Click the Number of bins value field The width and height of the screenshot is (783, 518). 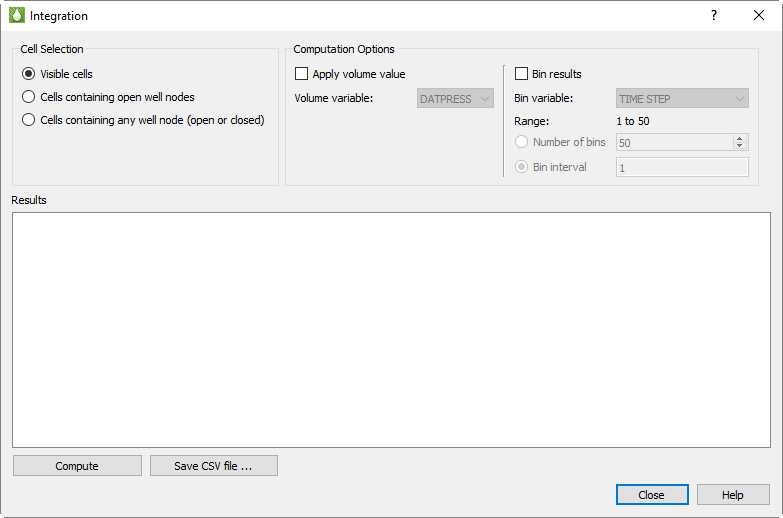[x=673, y=143]
